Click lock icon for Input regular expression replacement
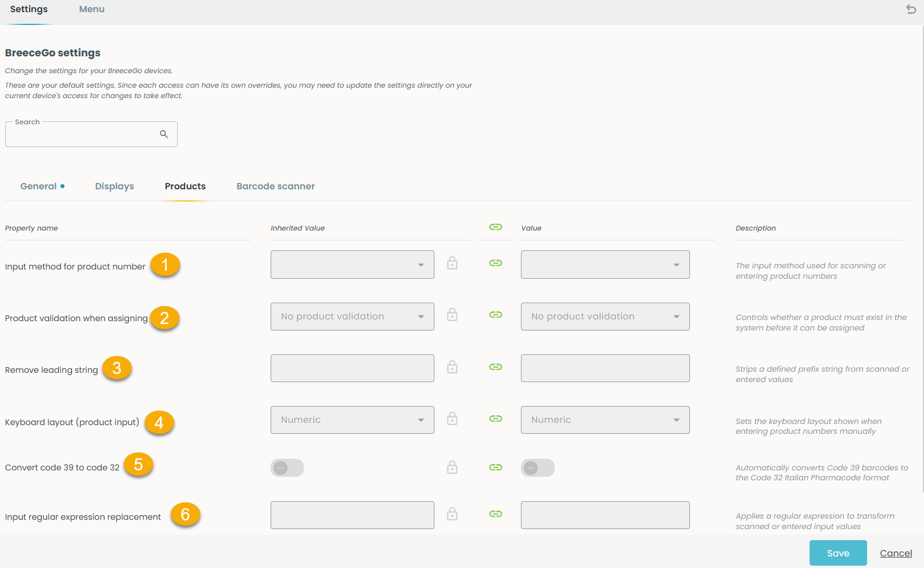Image resolution: width=924 pixels, height=568 pixels. (452, 514)
